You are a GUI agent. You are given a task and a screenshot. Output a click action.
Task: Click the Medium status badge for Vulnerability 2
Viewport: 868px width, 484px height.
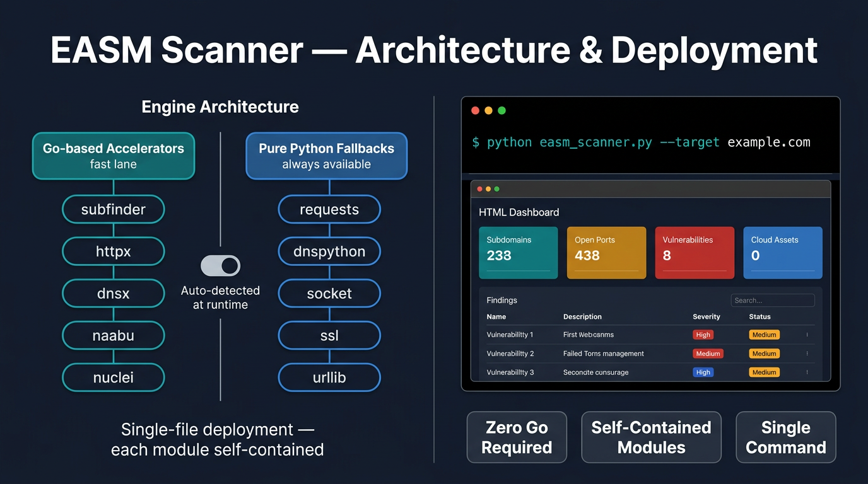click(x=764, y=354)
